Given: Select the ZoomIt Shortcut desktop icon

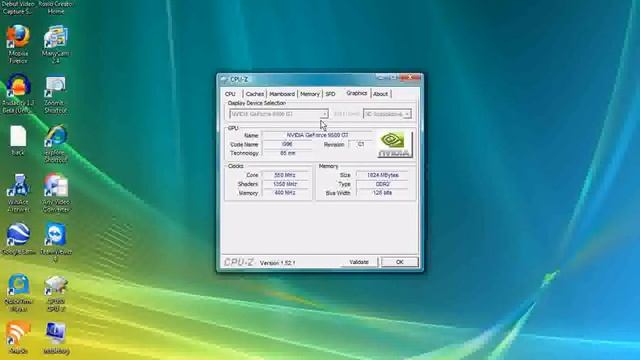Looking at the screenshot, I should click(56, 94).
